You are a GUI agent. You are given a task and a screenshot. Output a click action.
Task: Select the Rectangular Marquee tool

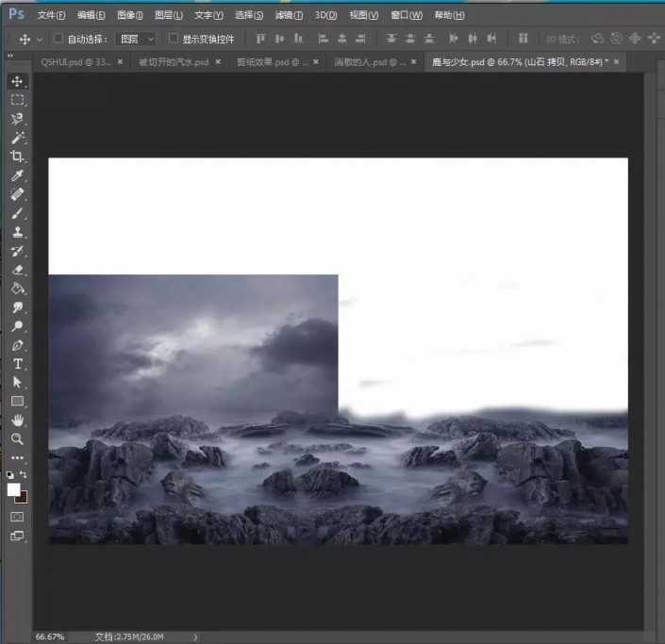[x=18, y=101]
